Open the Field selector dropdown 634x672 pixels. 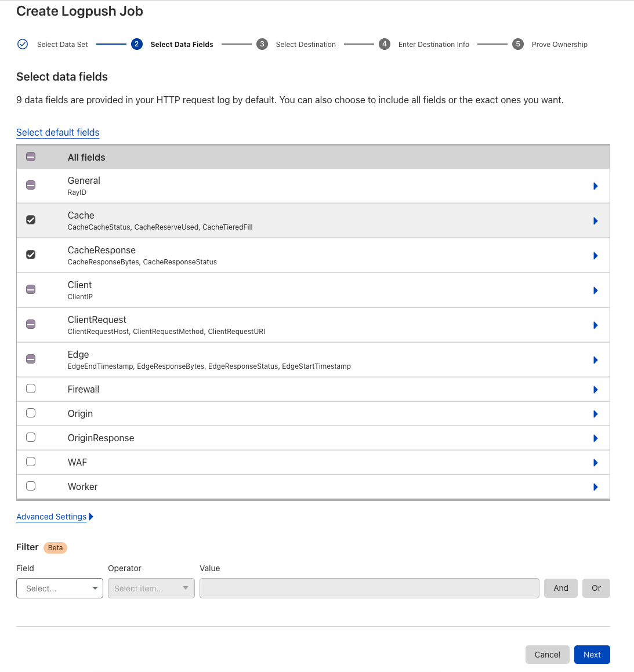59,588
